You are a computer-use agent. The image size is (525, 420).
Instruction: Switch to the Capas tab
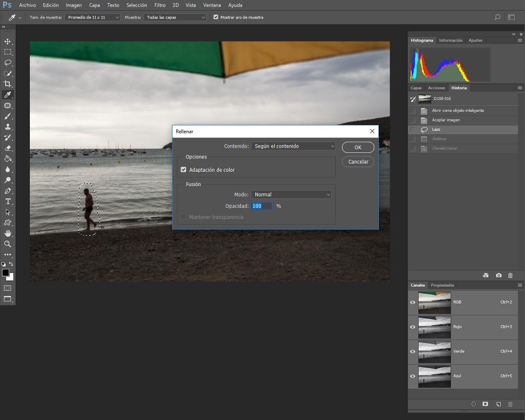(x=416, y=88)
